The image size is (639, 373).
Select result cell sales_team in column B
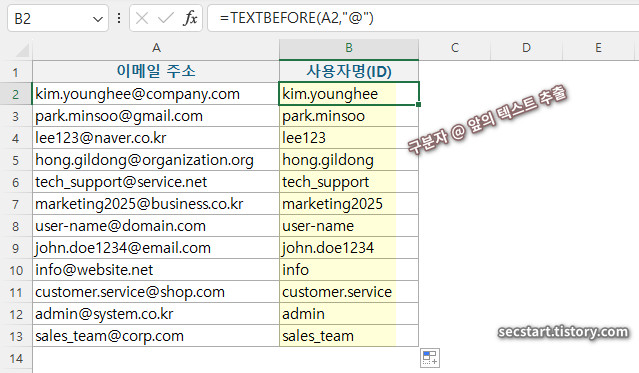349,336
